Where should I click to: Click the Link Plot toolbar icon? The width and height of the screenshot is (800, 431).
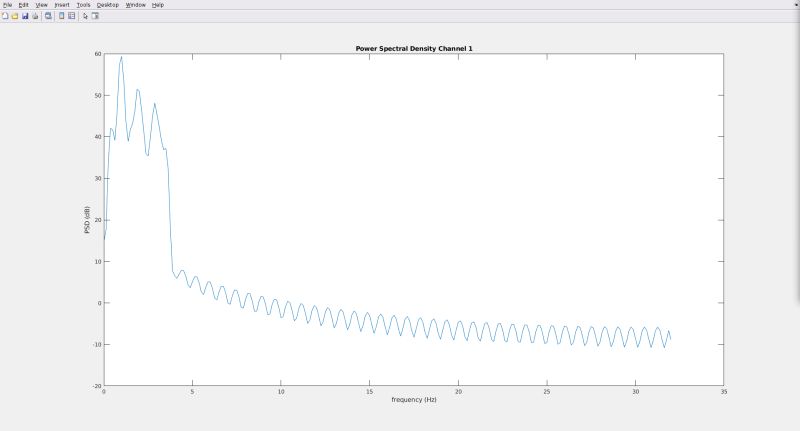click(48, 16)
